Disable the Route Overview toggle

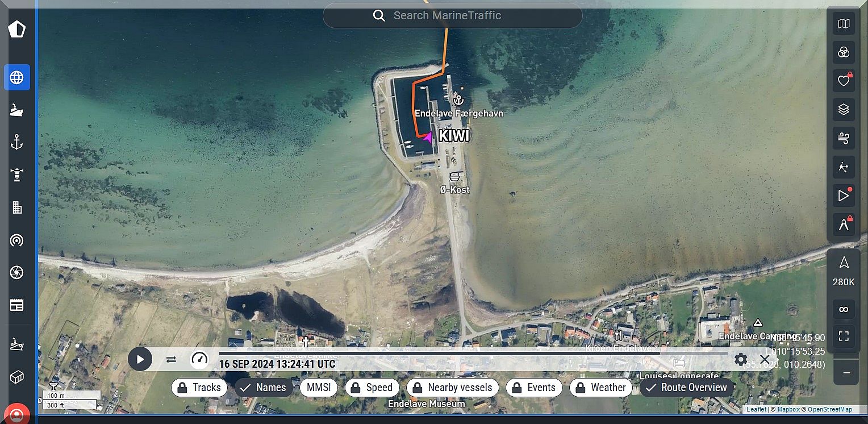(686, 388)
